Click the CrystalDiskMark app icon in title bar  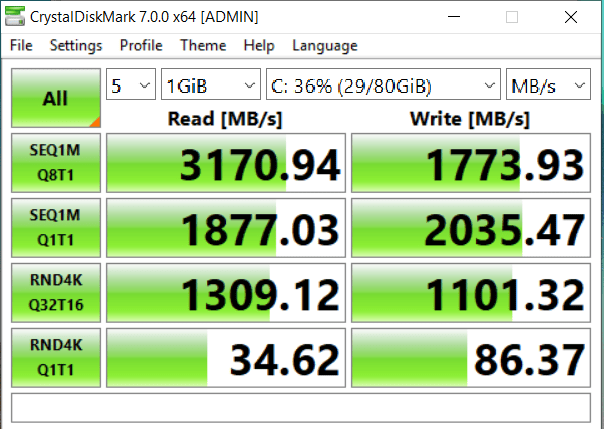[15, 17]
